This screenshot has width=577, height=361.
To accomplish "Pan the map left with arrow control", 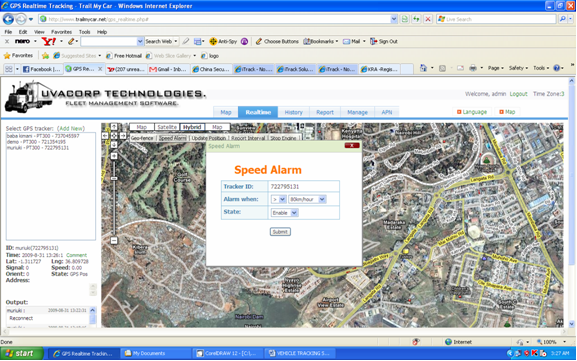I will coord(105,135).
